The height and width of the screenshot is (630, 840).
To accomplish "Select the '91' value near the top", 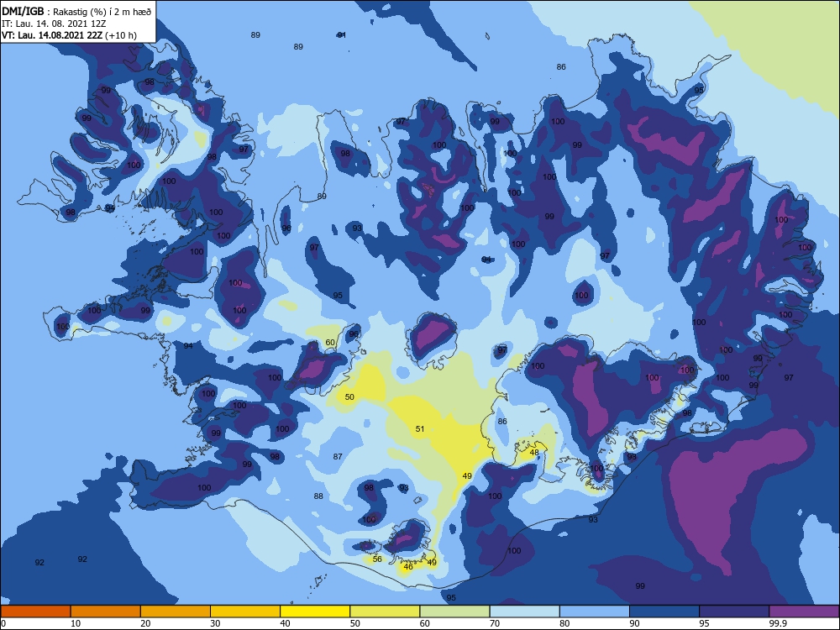I will tap(341, 34).
